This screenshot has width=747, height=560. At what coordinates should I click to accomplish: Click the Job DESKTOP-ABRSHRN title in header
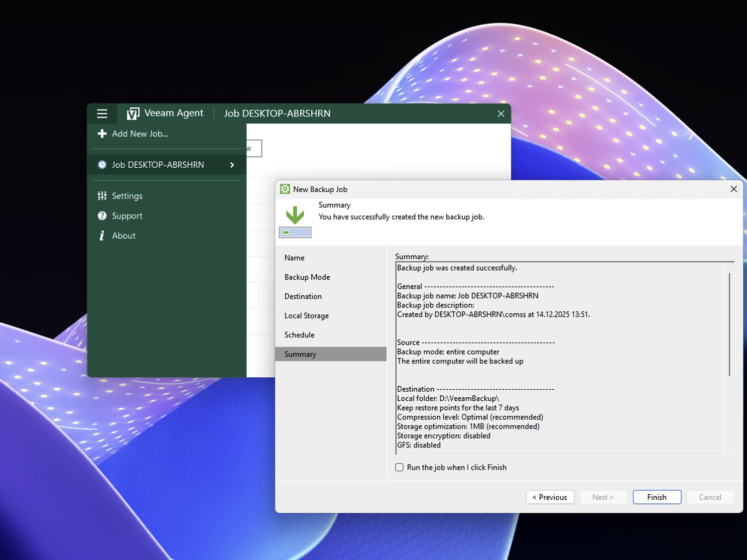[277, 113]
